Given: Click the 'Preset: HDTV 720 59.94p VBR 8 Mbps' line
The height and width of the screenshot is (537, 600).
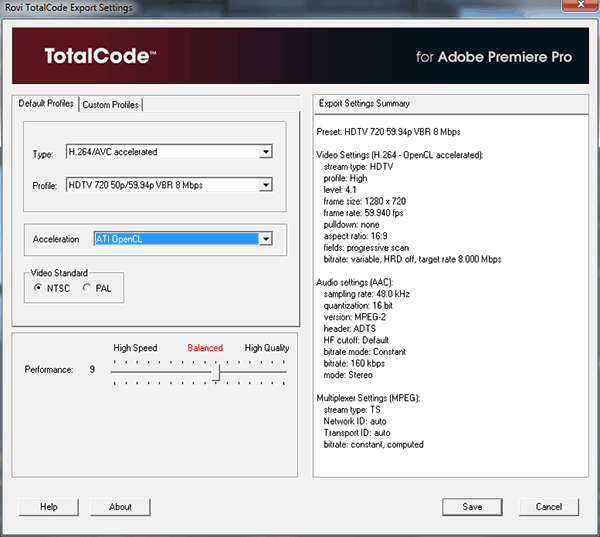Looking at the screenshot, I should tap(388, 132).
